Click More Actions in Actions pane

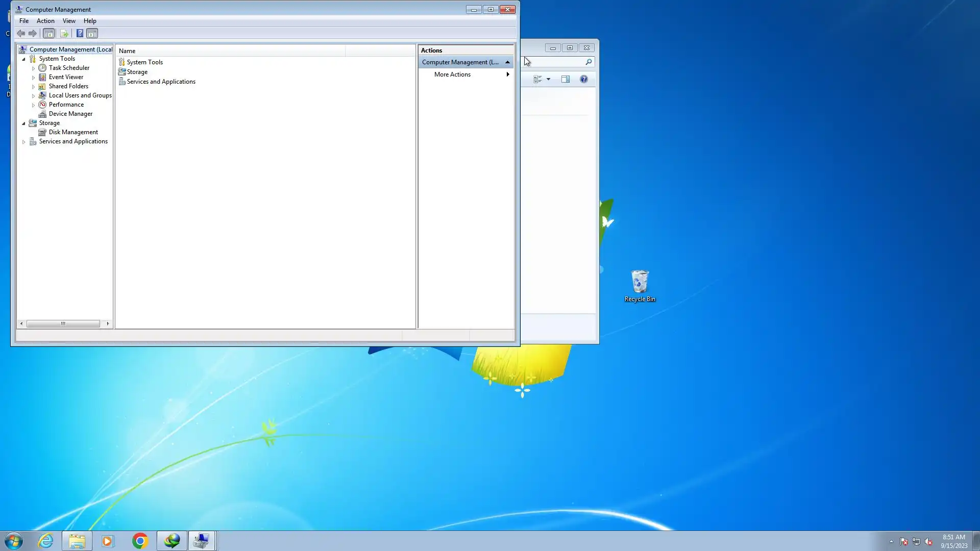click(452, 74)
